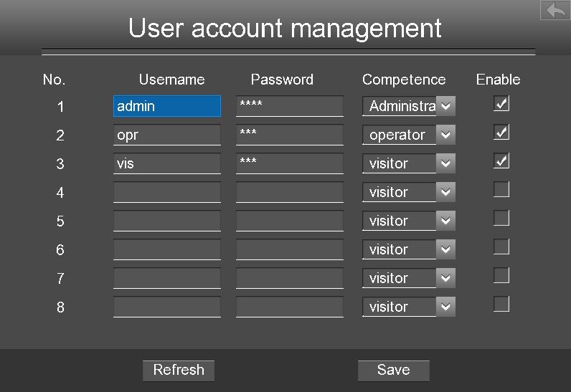Open the Administrator competence dropdown
This screenshot has width=571, height=392.
coord(409,106)
